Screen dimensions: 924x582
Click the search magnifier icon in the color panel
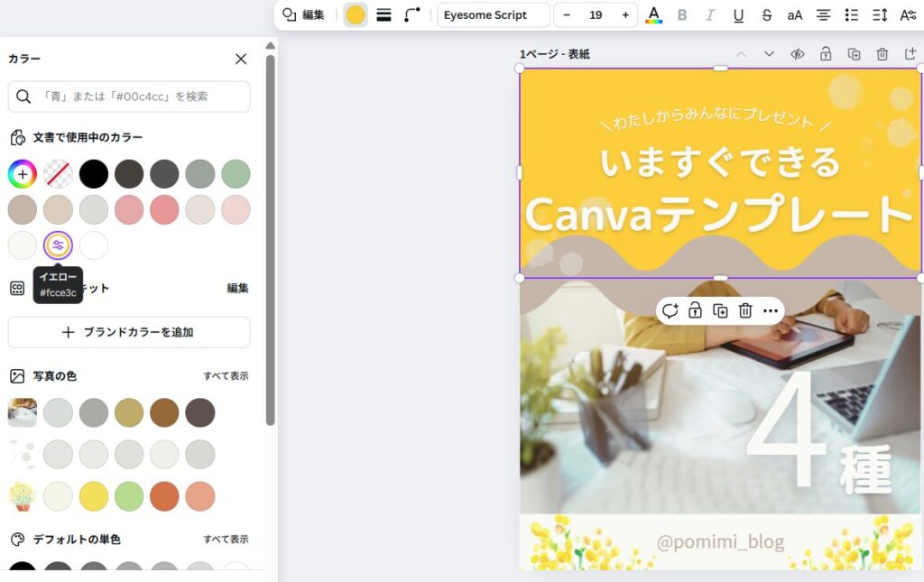pos(23,97)
